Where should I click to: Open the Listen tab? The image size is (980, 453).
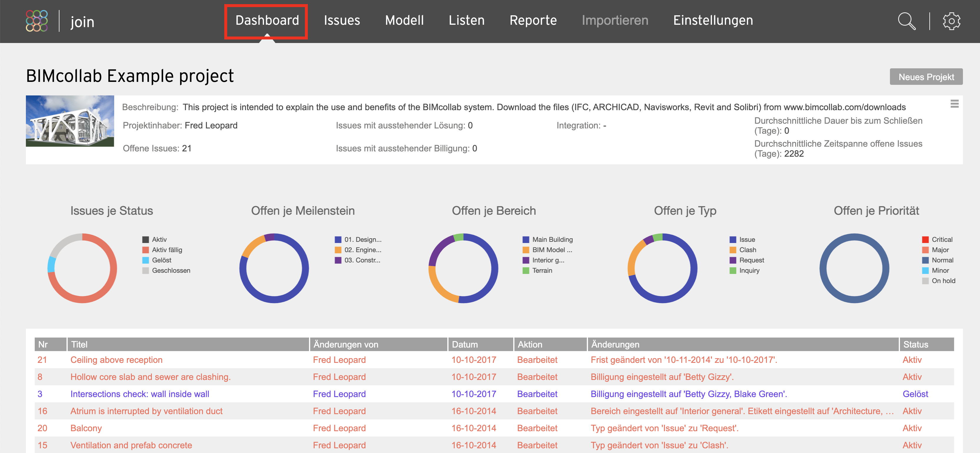pyautogui.click(x=466, y=20)
